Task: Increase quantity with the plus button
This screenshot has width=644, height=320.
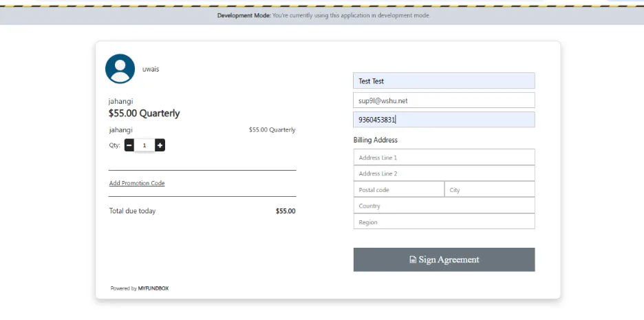Action: 160,145
